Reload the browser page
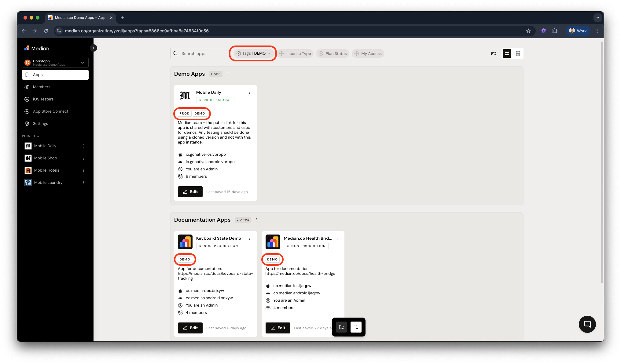This screenshot has height=364, width=621. point(46,31)
